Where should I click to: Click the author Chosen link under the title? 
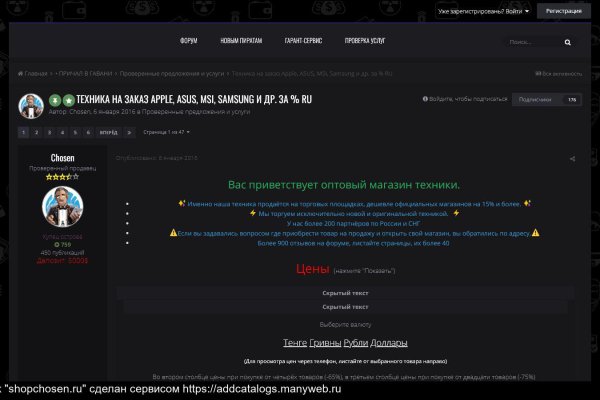click(x=80, y=112)
